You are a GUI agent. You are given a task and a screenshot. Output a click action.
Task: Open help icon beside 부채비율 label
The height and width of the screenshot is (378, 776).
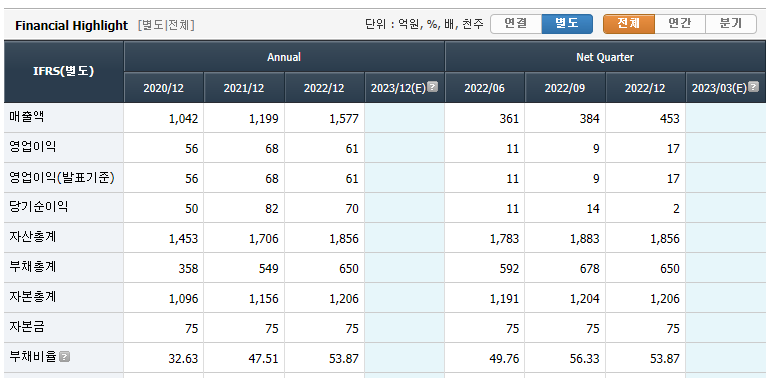[x=64, y=357]
